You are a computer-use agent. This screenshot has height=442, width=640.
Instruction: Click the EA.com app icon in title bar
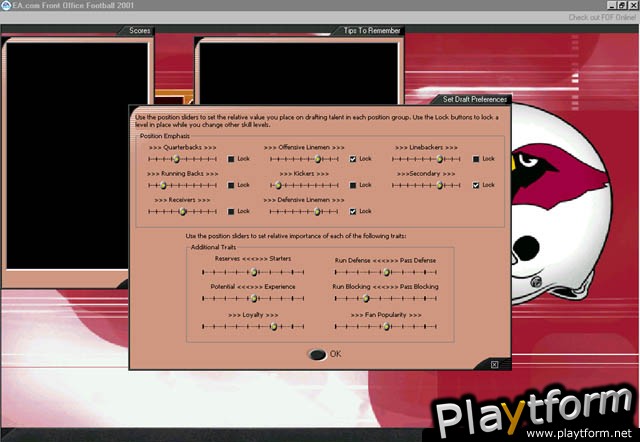[6, 5]
